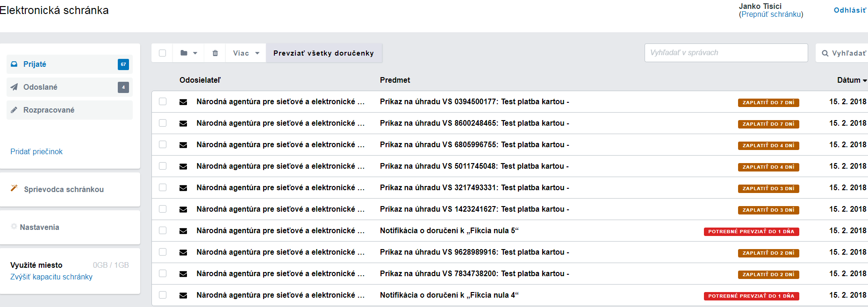This screenshot has width=868, height=307.
Task: Click Zaplatiť do 2 dní tag on VS 7834738200
Action: tap(768, 274)
